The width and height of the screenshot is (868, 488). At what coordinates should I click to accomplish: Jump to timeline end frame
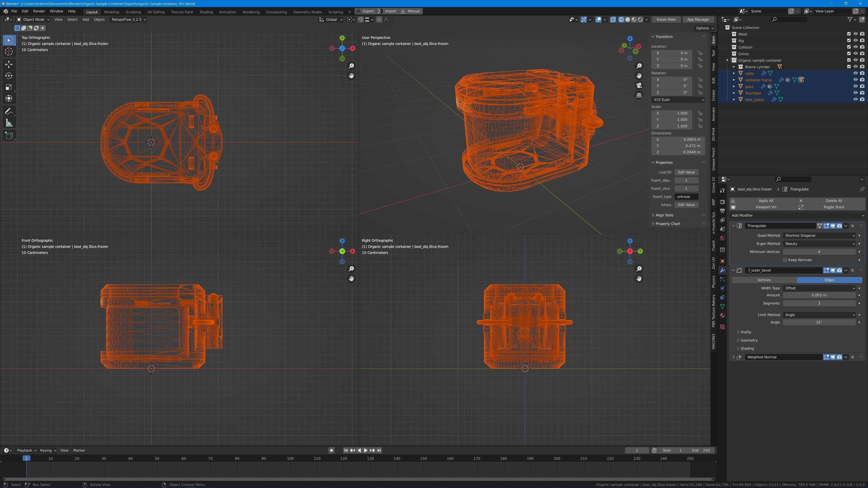(x=379, y=450)
